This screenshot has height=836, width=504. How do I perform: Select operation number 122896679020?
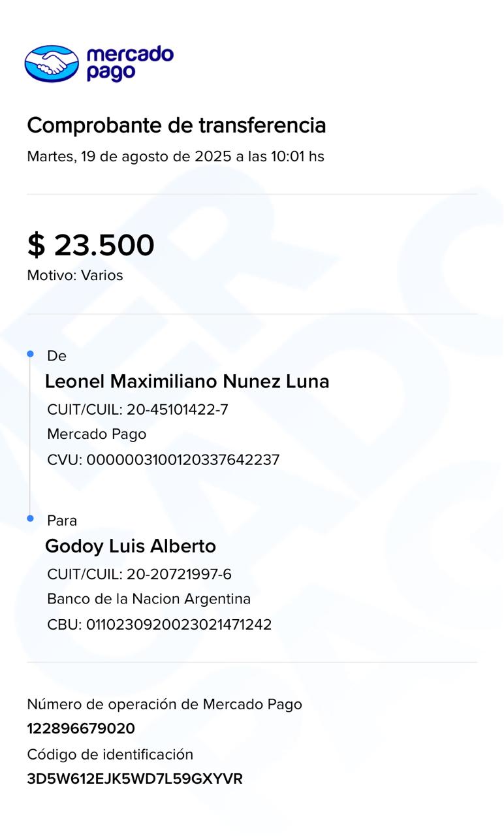click(x=81, y=729)
